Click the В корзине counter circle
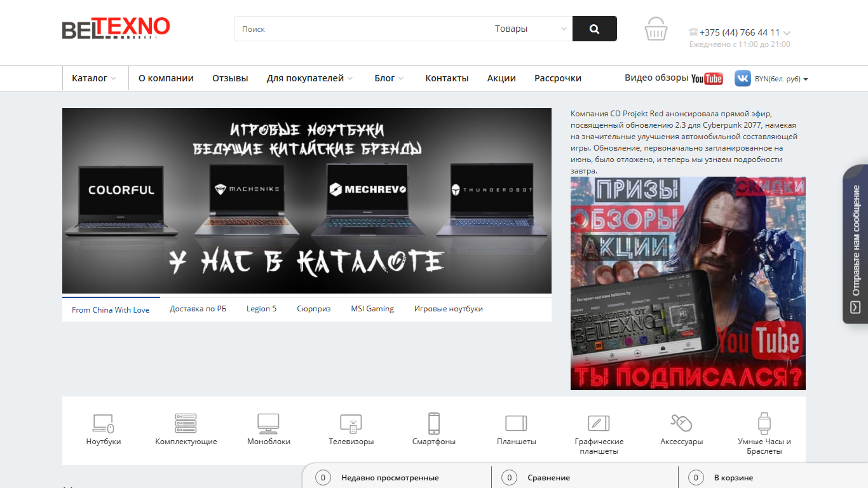 click(x=696, y=477)
